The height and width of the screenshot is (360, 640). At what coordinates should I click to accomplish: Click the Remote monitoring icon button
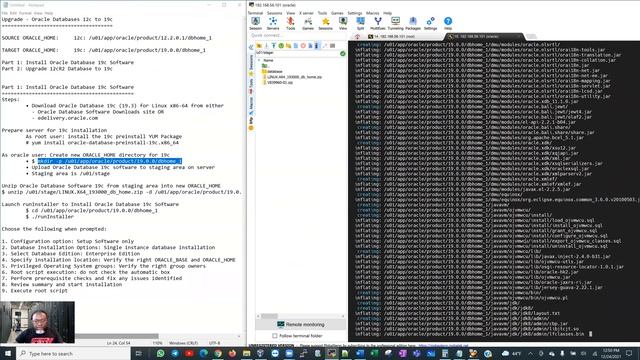tap(301, 324)
